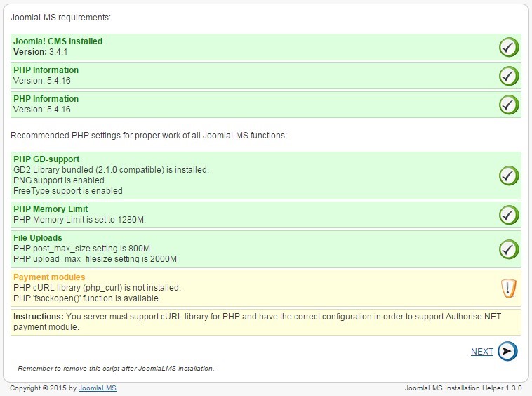Click the orange Payment modules heading

(49, 277)
